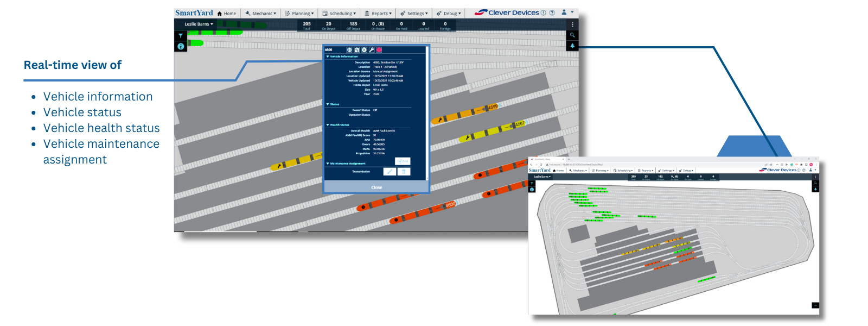868x326 pixels.
Task: Click the 205 Total counter
Action: coord(307,26)
